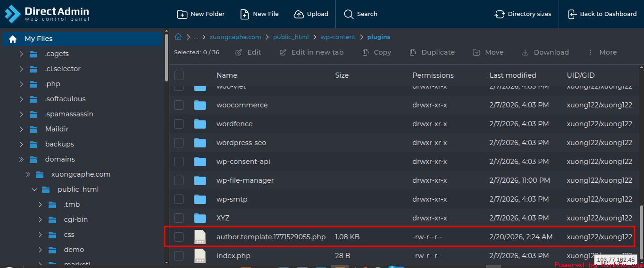
Task: Tick the checkbox for woocommerce folder
Action: [179, 105]
